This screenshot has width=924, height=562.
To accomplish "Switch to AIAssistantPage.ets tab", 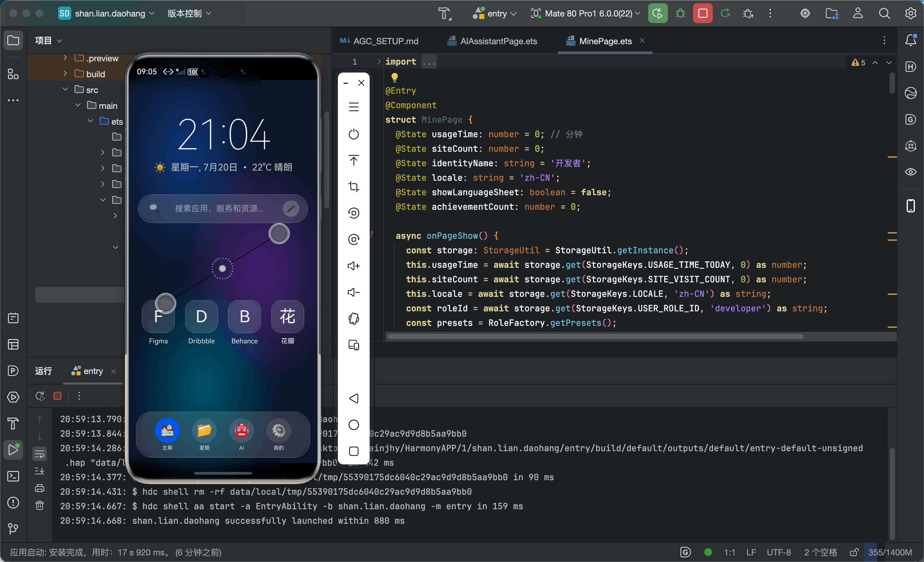I will pyautogui.click(x=493, y=41).
